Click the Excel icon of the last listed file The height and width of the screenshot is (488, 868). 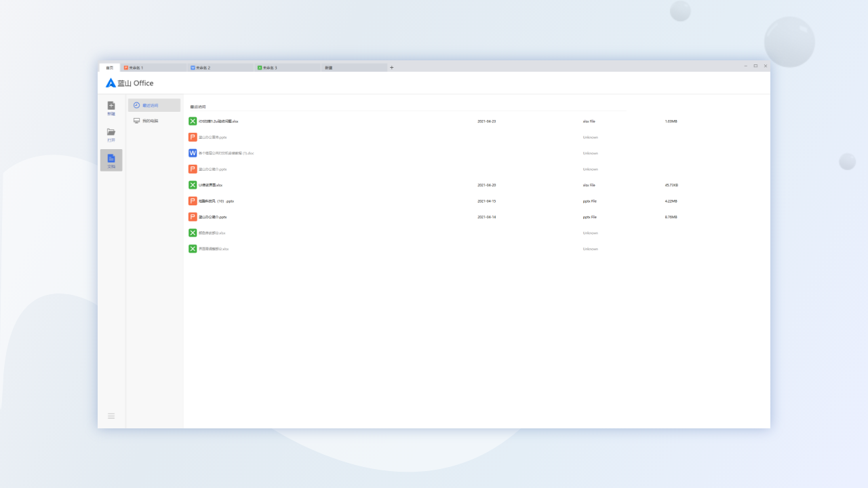(193, 249)
